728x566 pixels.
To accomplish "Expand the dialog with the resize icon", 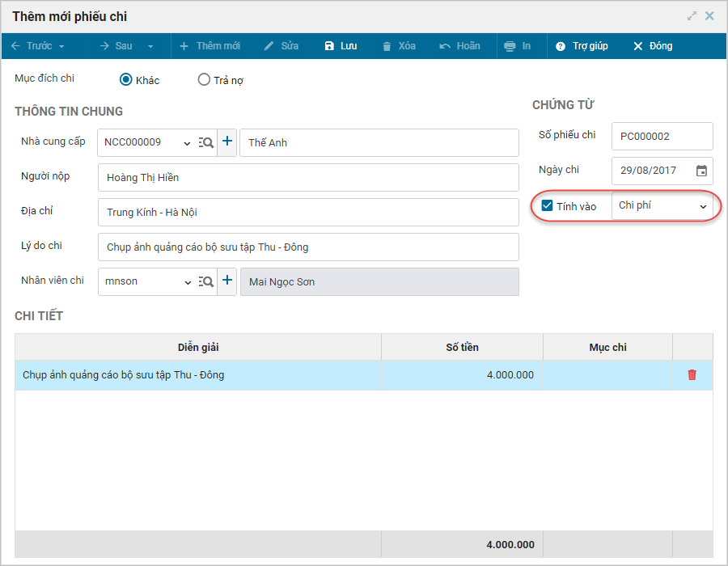I will (x=692, y=16).
